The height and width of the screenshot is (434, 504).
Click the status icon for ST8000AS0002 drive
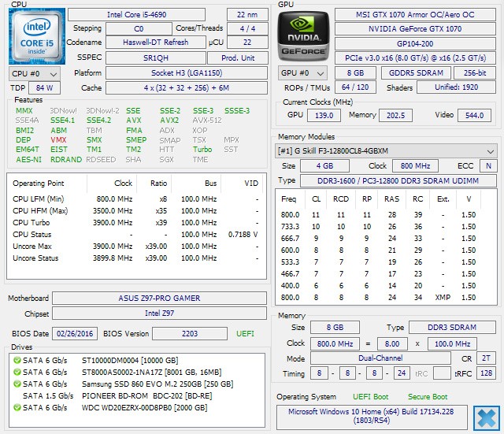click(x=17, y=372)
